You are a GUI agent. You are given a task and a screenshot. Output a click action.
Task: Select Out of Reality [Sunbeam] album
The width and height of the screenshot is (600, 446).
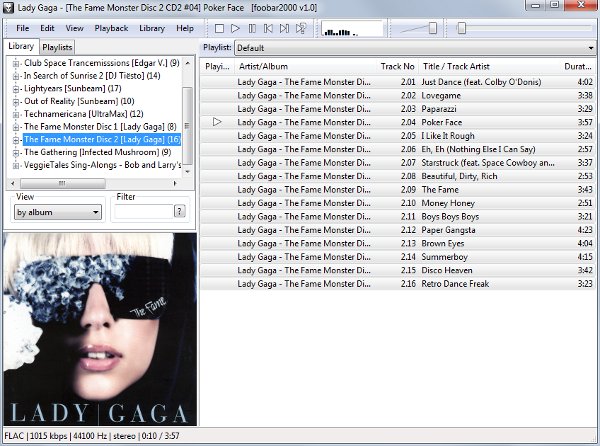coord(79,101)
